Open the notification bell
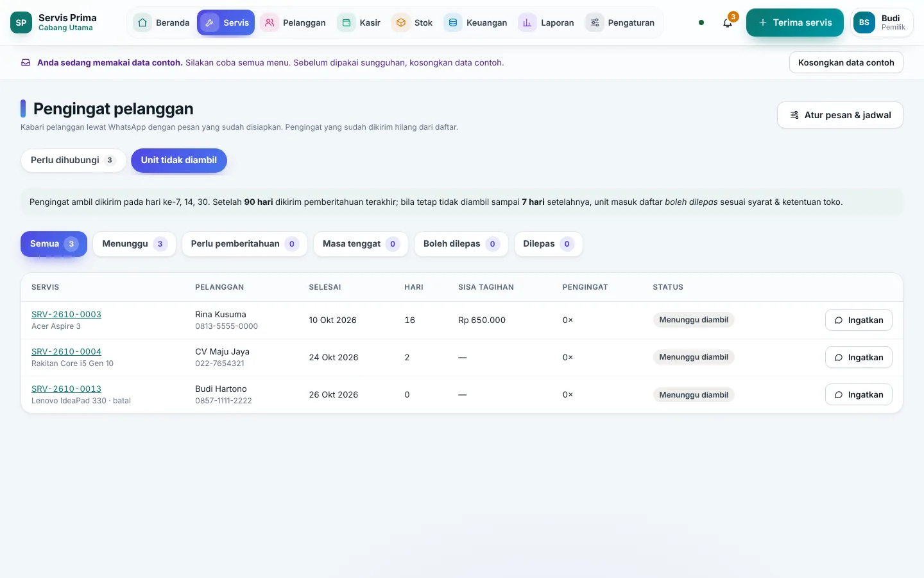The image size is (924, 578). click(728, 22)
